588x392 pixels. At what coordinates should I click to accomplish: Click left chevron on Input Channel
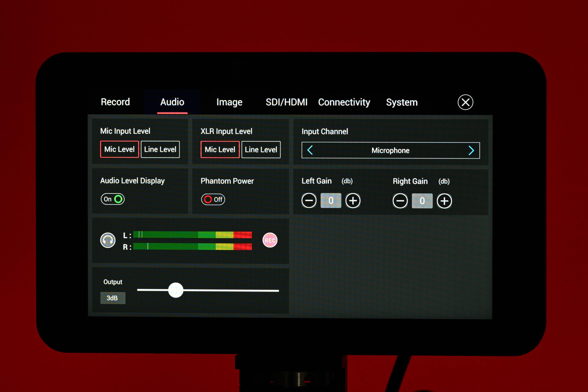[x=310, y=150]
